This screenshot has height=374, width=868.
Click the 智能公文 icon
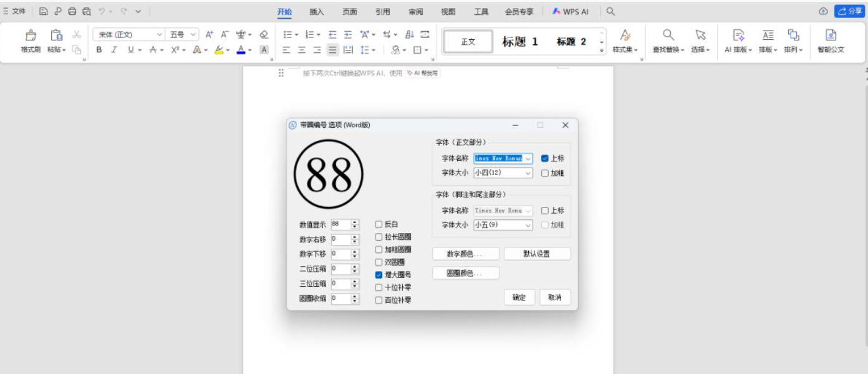click(x=831, y=36)
